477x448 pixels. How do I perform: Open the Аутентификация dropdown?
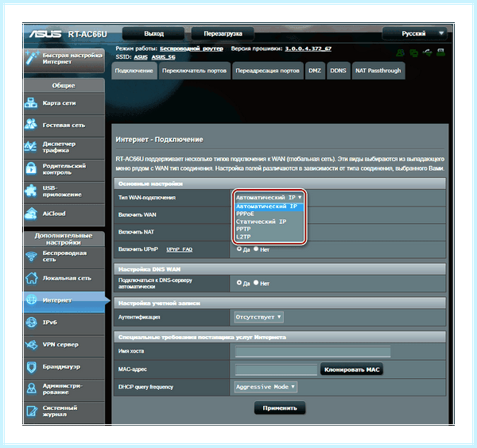coord(259,317)
